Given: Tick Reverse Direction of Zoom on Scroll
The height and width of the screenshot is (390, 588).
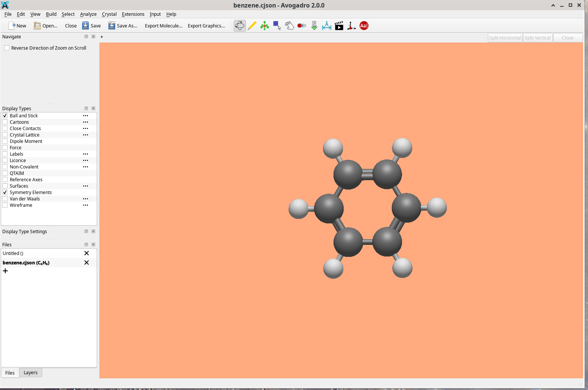Looking at the screenshot, I should 7,48.
